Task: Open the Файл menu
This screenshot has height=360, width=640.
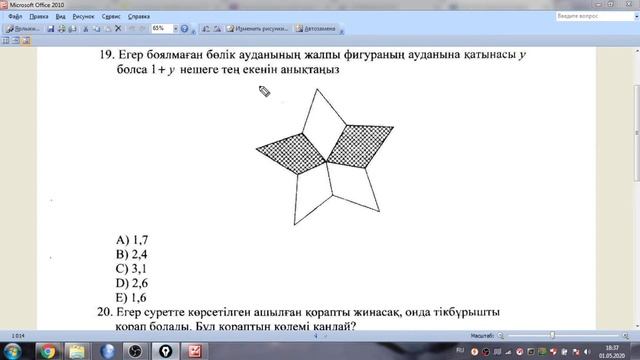Action: (x=15, y=16)
